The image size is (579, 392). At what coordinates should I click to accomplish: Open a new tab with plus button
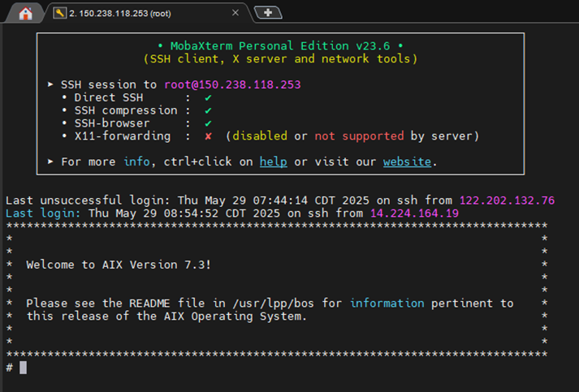[268, 13]
